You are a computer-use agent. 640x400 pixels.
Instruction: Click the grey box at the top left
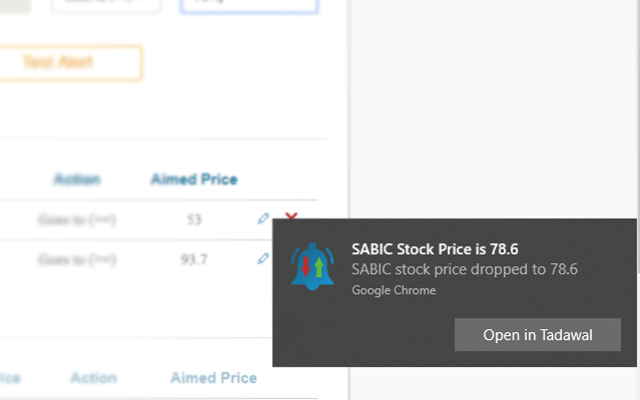tap(14, 6)
